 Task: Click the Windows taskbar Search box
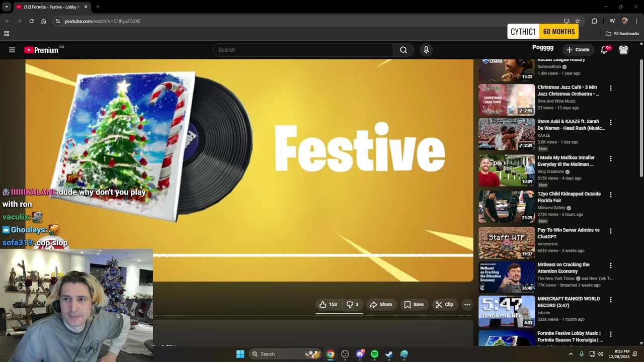(285, 354)
